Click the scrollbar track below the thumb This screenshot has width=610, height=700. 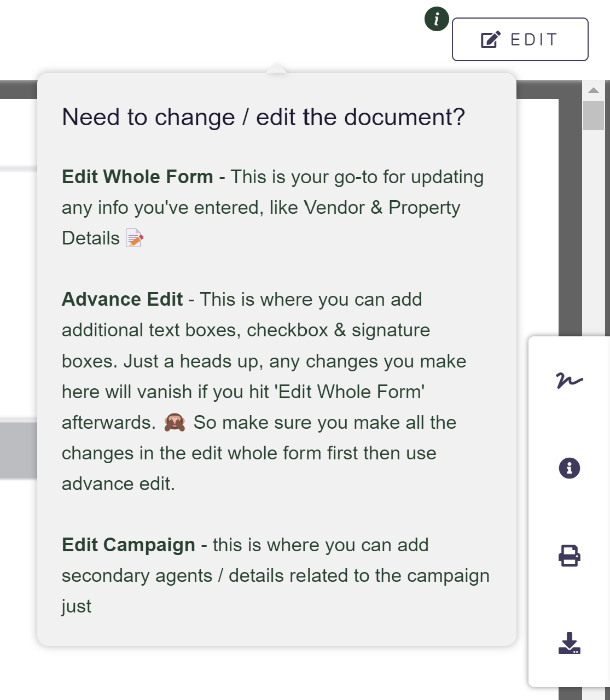(x=593, y=230)
